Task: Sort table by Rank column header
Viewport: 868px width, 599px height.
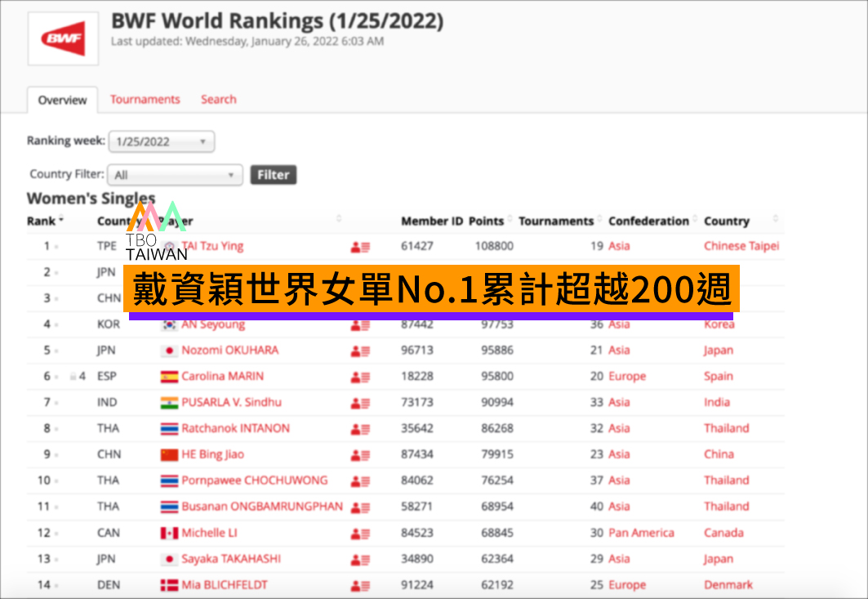Action: coord(41,221)
